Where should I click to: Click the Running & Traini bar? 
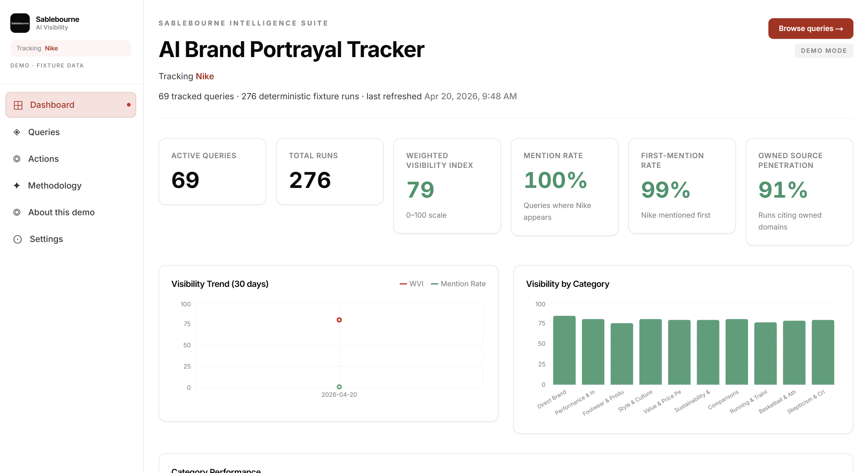[765, 353]
